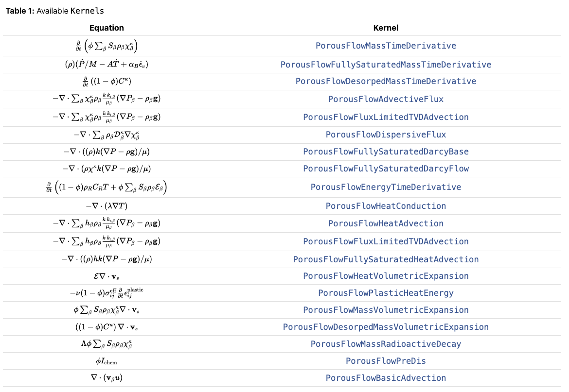This screenshot has width=569, height=392.
Task: Open PorousFlowFullySaturatedDarcyFlow link
Action: tap(386, 169)
